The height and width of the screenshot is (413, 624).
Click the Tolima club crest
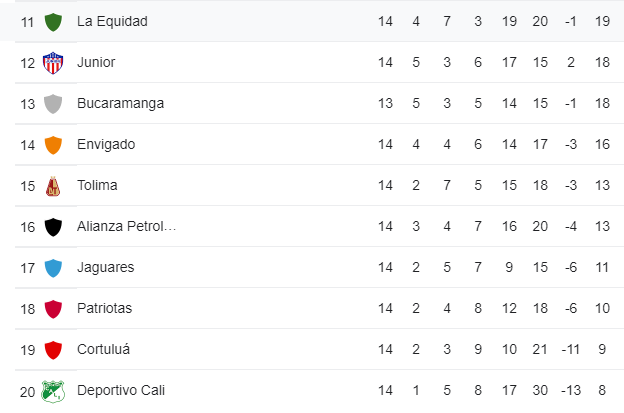click(53, 186)
